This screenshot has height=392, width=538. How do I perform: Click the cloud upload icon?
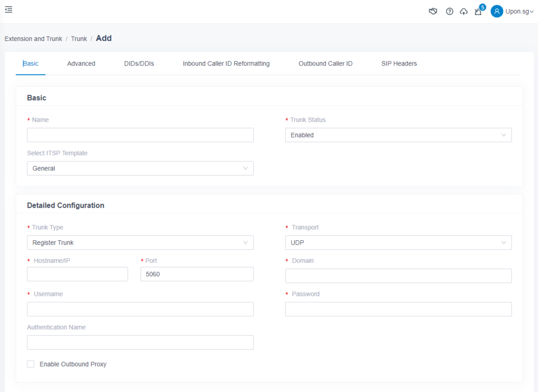(463, 11)
